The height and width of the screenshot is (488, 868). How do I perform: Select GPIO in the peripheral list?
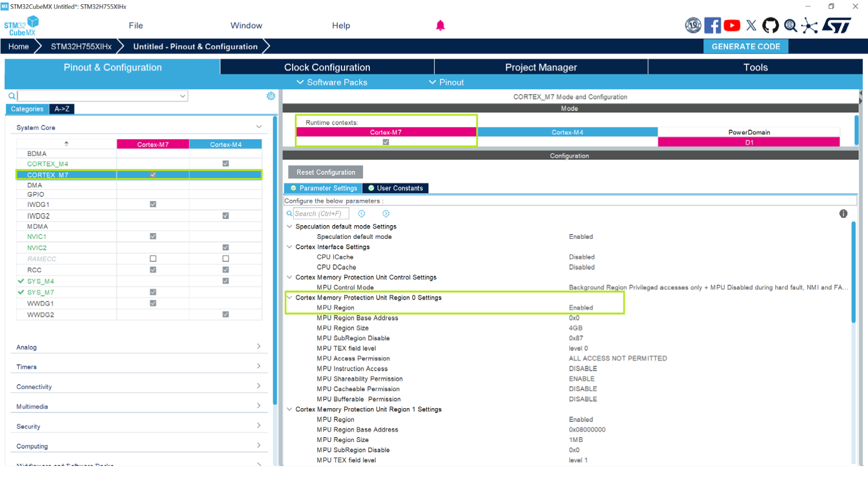pos(36,194)
